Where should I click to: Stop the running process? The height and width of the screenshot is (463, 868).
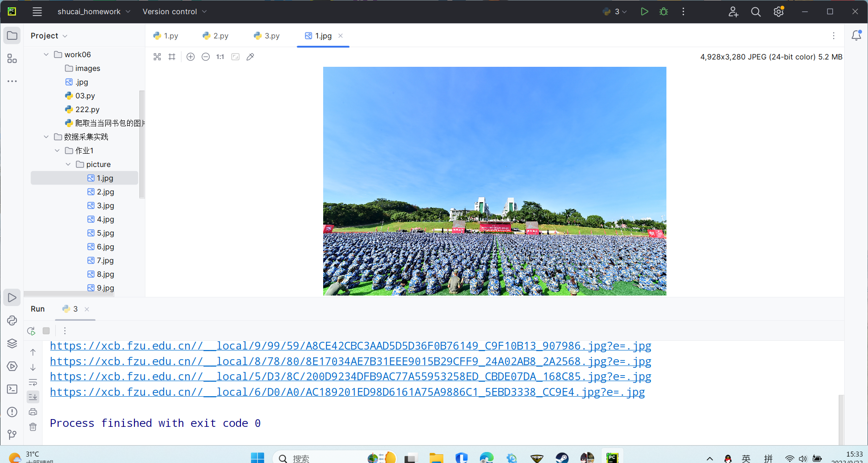46,331
